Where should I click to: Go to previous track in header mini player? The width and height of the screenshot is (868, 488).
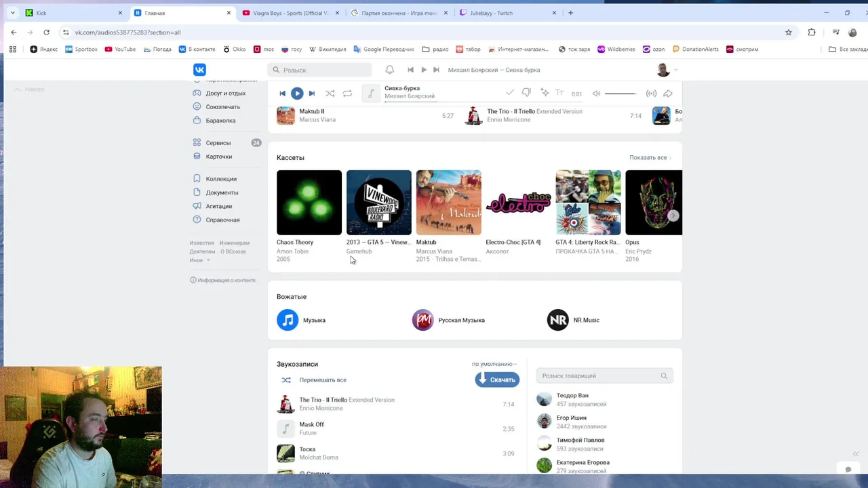410,70
